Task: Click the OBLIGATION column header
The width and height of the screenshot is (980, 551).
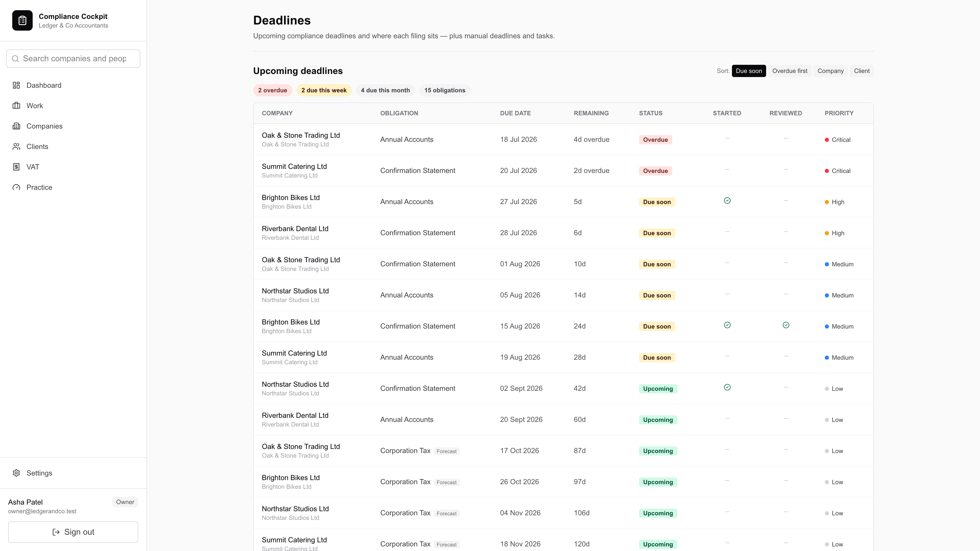Action: click(399, 113)
